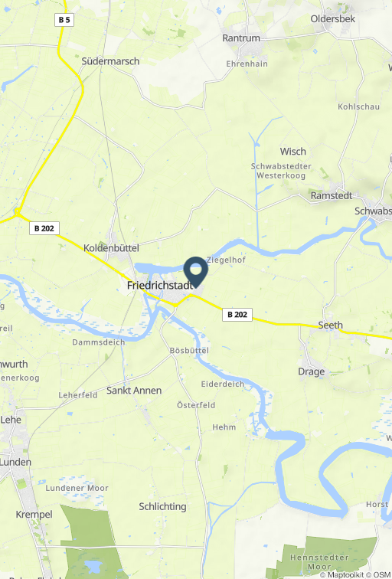Viewport: 392px width, 579px height.
Task: Click the Rantrum village label
Action: pos(241,38)
